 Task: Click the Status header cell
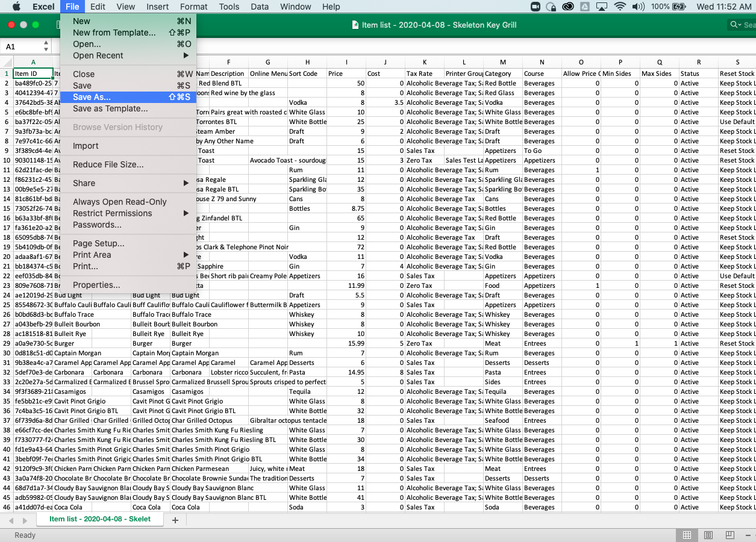pos(698,73)
